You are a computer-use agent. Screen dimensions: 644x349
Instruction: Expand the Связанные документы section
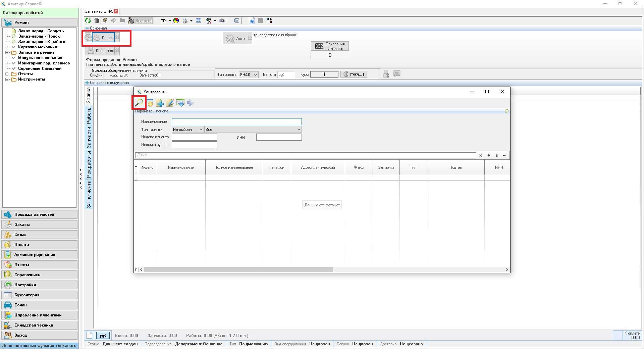(x=87, y=83)
